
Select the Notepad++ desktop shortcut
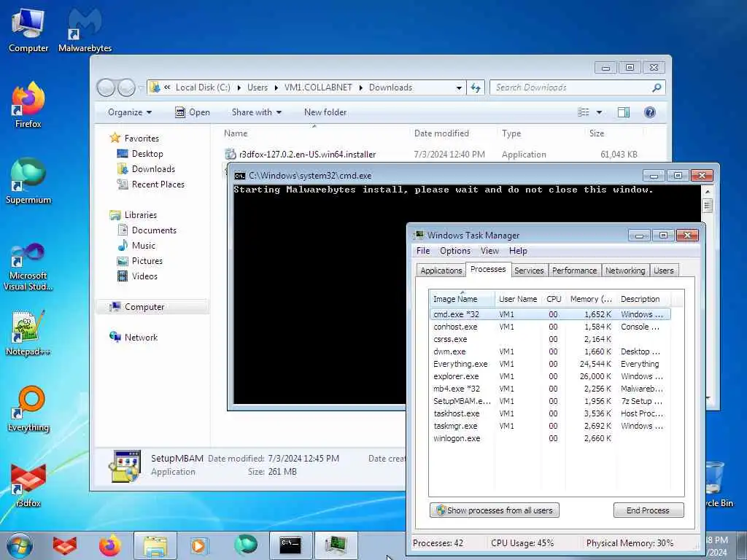tap(28, 332)
